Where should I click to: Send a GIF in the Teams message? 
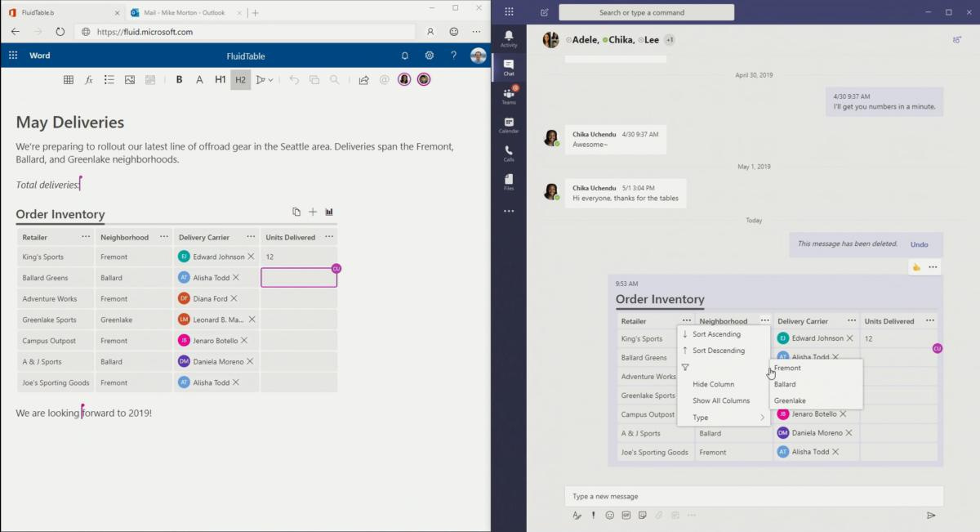click(x=626, y=515)
